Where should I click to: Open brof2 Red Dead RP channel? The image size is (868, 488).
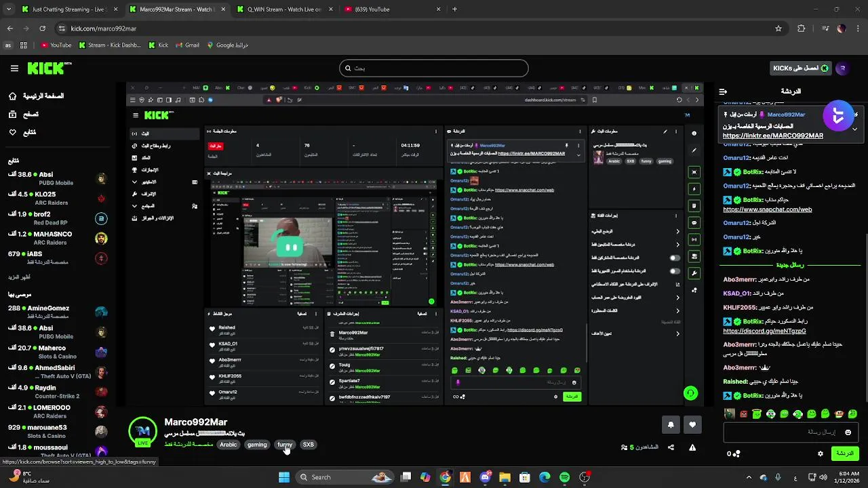click(x=58, y=218)
